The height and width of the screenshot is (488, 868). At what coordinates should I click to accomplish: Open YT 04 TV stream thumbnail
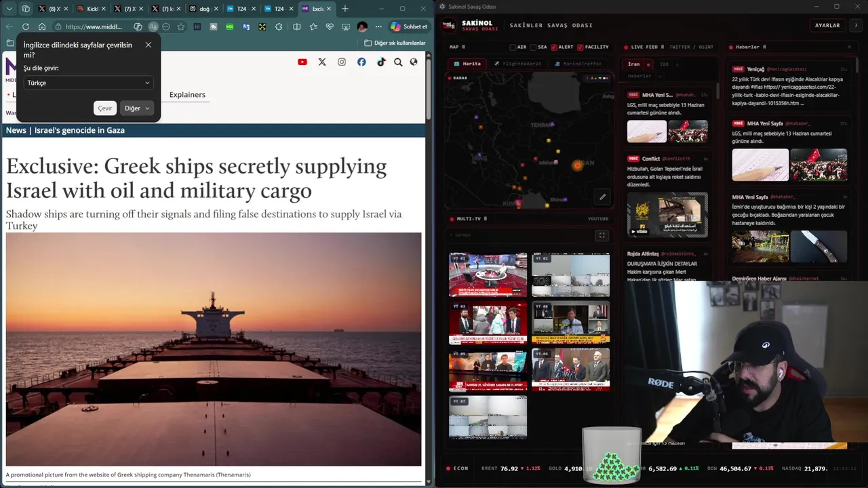(x=570, y=323)
